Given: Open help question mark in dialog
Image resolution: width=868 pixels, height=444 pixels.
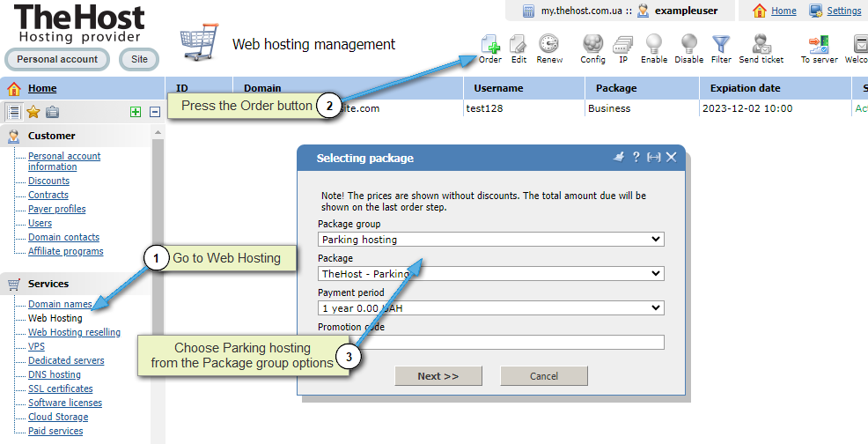Looking at the screenshot, I should click(x=636, y=157).
